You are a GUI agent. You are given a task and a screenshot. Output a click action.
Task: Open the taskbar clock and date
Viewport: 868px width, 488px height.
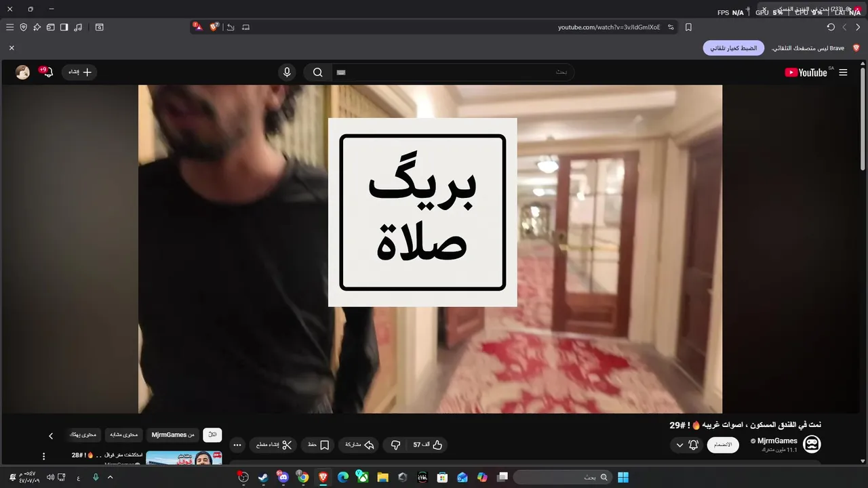[x=28, y=477]
